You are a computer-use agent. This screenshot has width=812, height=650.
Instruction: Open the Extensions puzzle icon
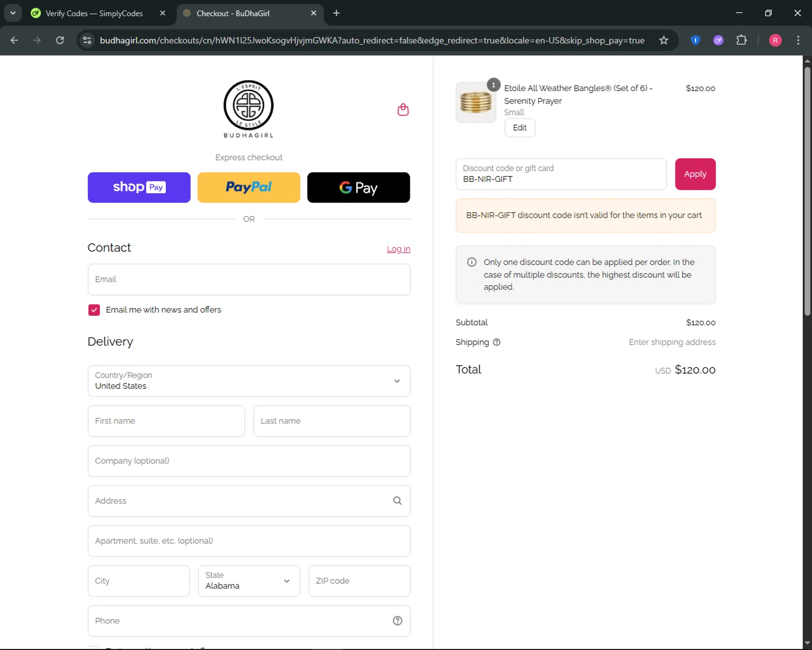click(x=742, y=40)
